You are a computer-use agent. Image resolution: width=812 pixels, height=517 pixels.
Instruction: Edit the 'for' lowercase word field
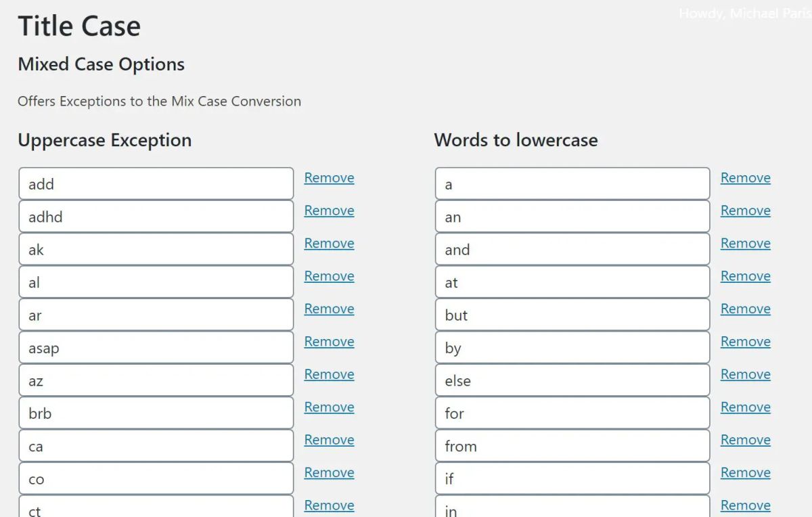pyautogui.click(x=572, y=413)
